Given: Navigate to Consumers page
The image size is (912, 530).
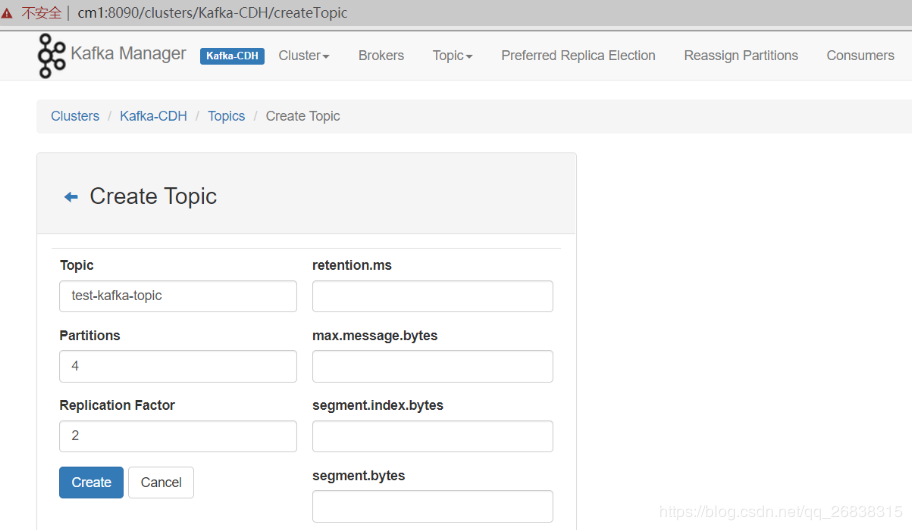Looking at the screenshot, I should [x=860, y=56].
